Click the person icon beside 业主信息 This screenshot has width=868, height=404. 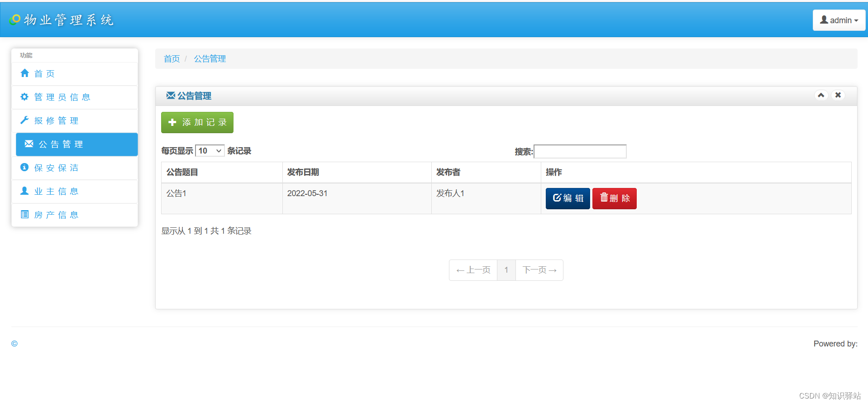tap(24, 191)
